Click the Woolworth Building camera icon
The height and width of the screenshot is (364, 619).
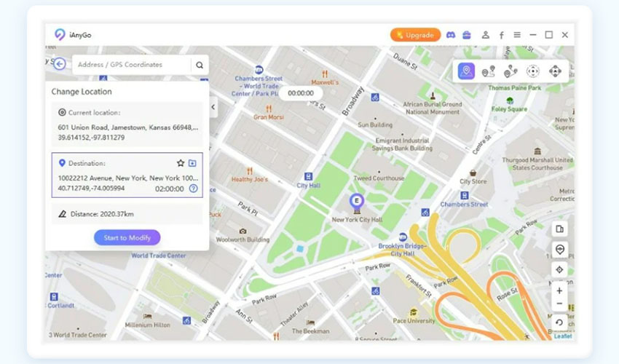point(243,231)
